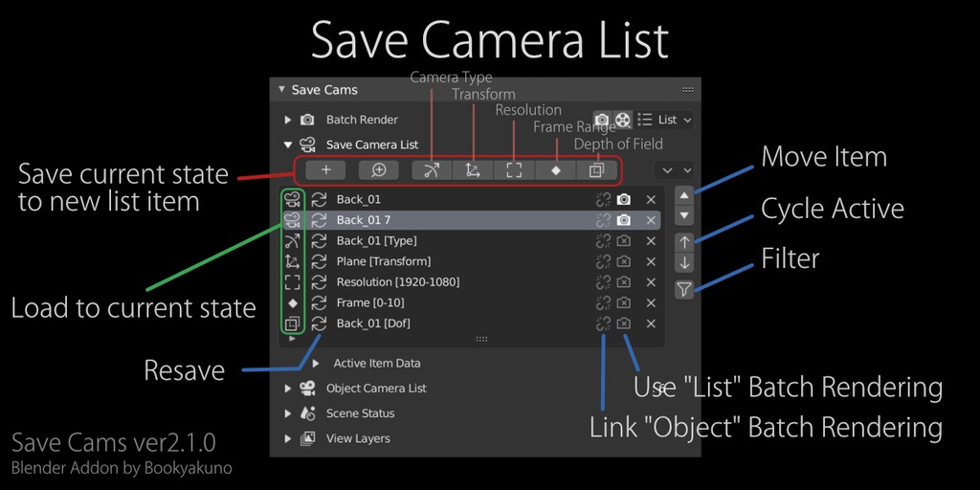
Task: Toggle object link on Frame [0-10] row
Action: [603, 302]
